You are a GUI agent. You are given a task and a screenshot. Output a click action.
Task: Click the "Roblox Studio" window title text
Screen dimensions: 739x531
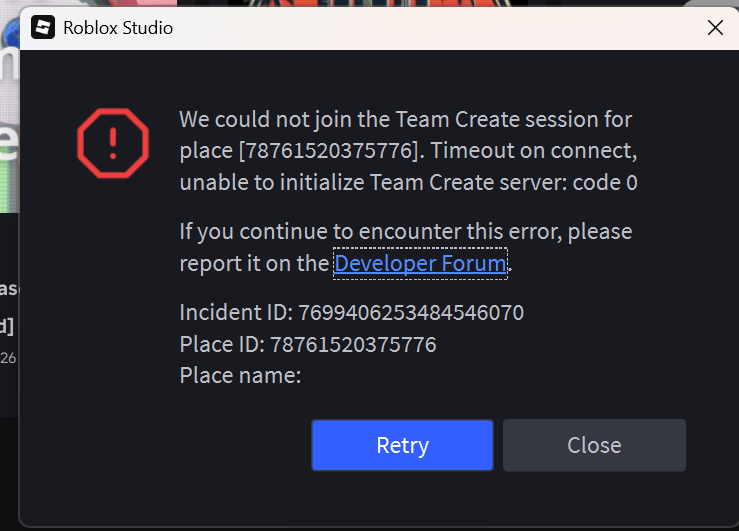click(118, 28)
